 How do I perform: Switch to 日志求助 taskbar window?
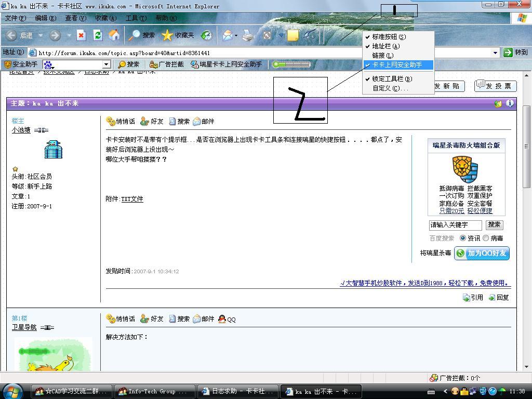point(238,392)
